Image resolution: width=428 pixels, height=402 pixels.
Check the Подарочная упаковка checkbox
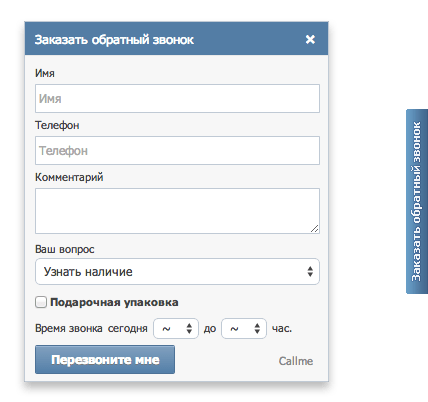point(41,302)
